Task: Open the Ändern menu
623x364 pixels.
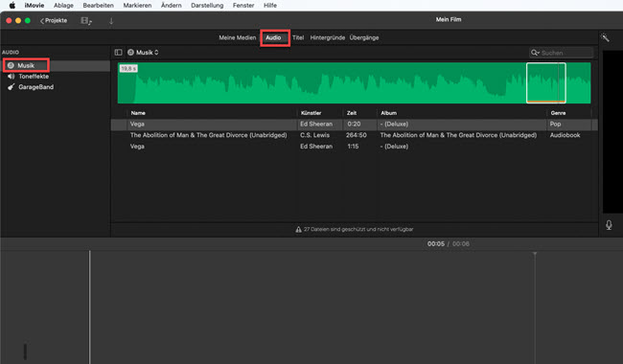Action: pos(172,5)
